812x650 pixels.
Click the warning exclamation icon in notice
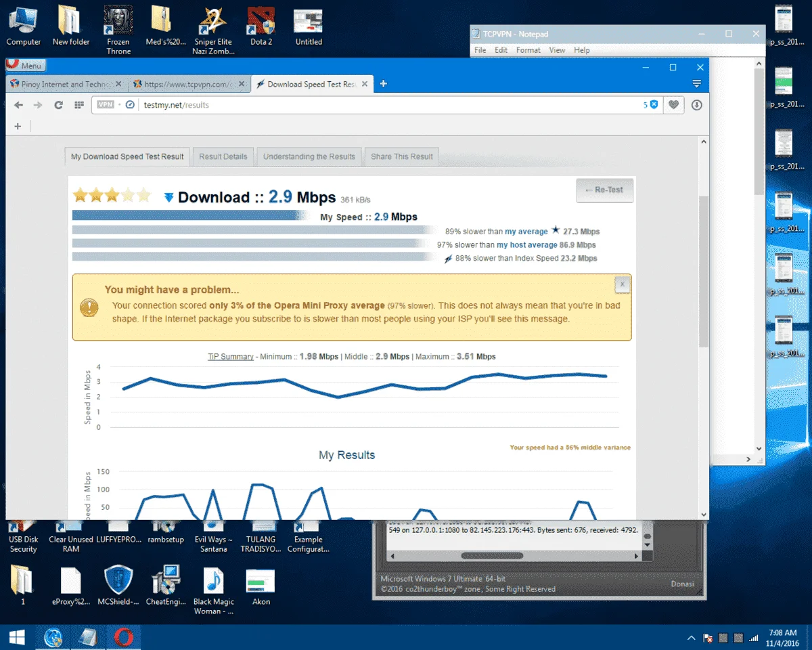(x=89, y=307)
